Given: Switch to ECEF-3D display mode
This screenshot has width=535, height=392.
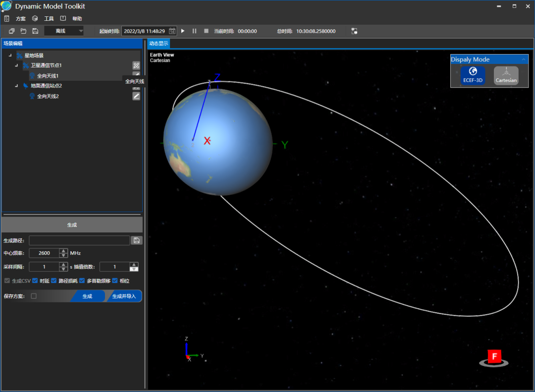Looking at the screenshot, I should point(473,75).
